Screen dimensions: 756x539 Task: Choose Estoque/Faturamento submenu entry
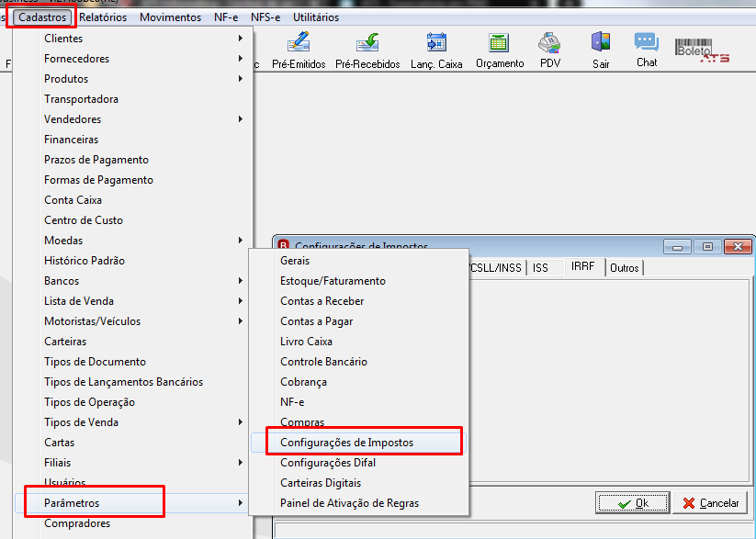coord(359,281)
